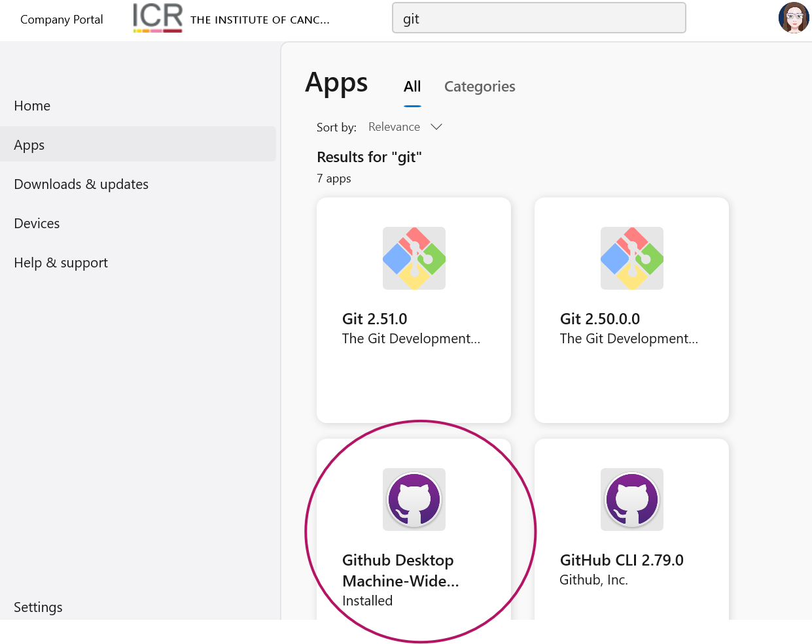Screen dimensions: 812x644
Task: Click the Sort by chevron arrow
Action: [436, 127]
